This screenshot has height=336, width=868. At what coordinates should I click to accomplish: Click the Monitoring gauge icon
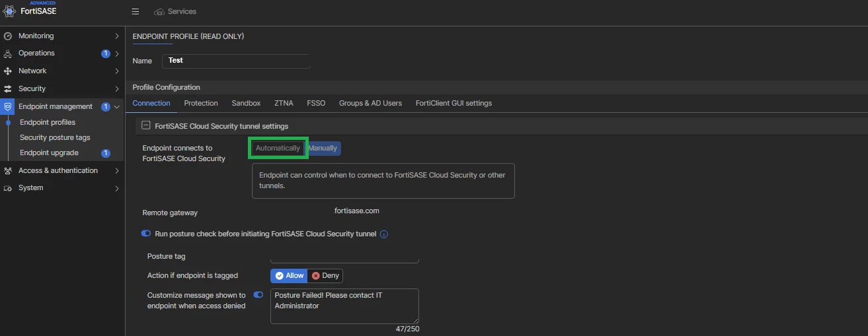8,36
